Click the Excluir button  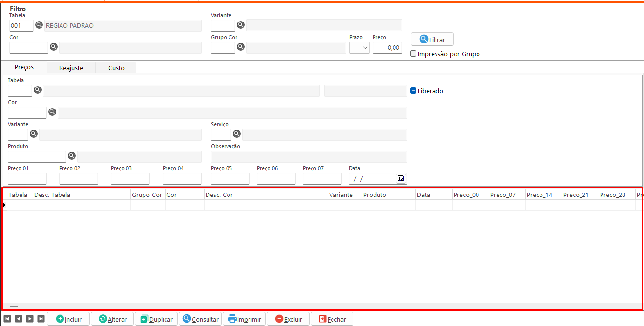[288, 319]
